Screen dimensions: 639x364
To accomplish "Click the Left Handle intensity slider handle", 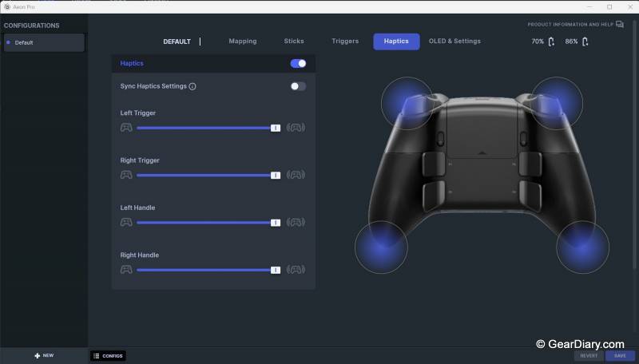I will tap(276, 222).
